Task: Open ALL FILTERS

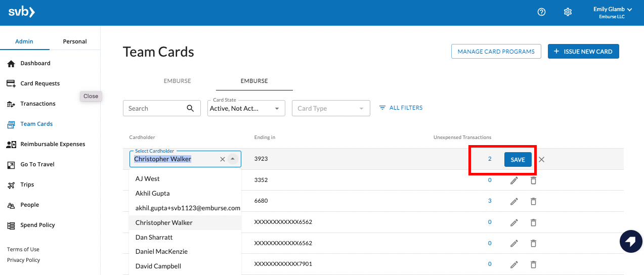Action: point(401,108)
